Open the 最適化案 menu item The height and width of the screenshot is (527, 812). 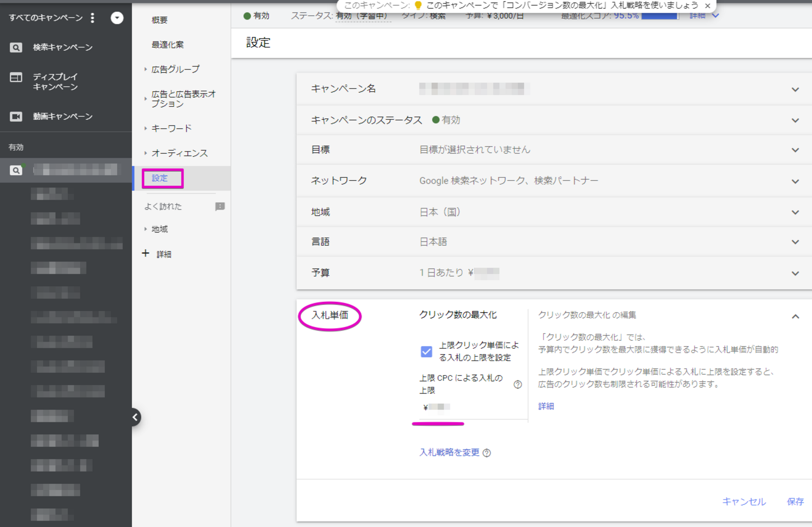tap(167, 45)
